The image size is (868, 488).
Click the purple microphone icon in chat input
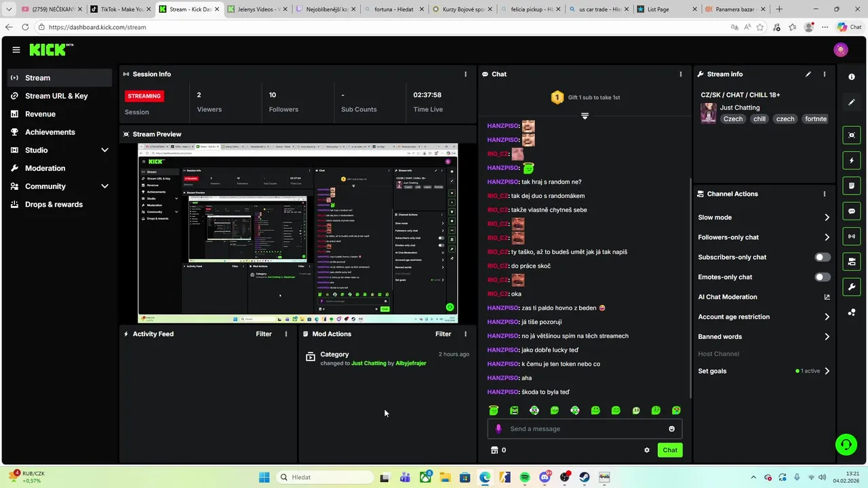point(498,428)
